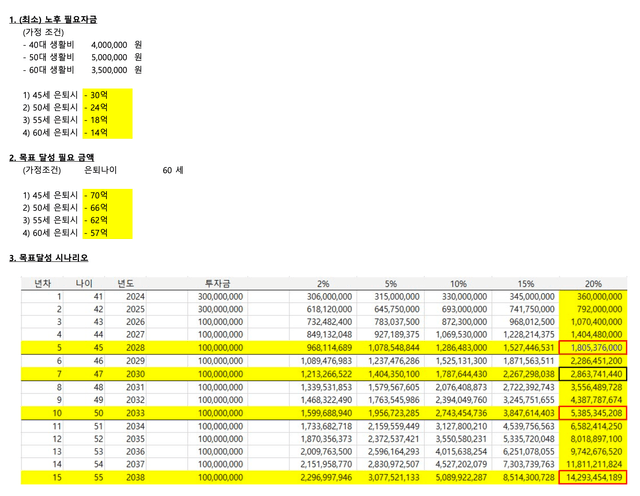Select the cell 2,830,972,507
The width and height of the screenshot is (640, 496).
pyautogui.click(x=393, y=464)
